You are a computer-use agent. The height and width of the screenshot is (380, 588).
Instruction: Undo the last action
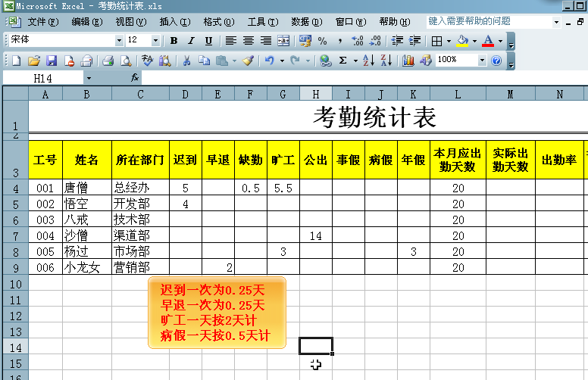270,61
